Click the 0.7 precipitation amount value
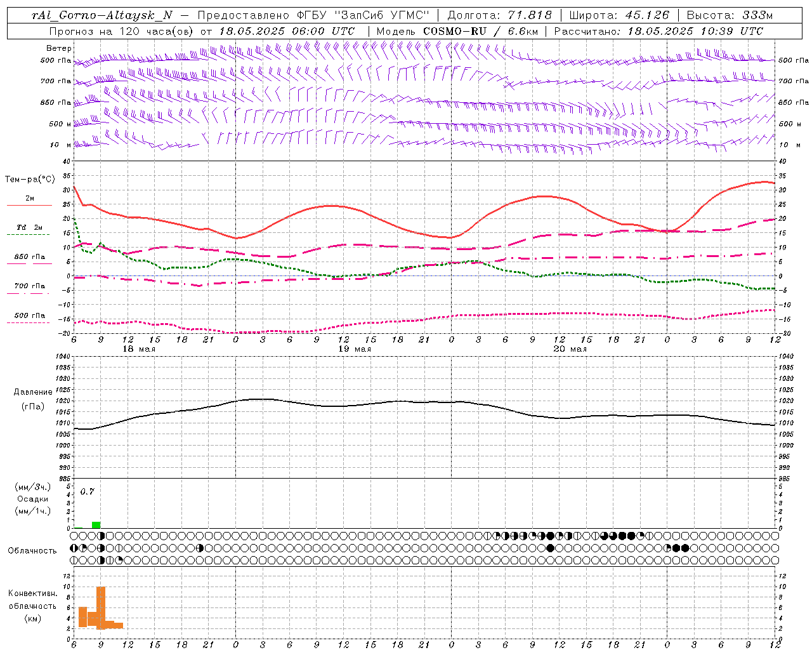The image size is (812, 650). click(x=87, y=492)
